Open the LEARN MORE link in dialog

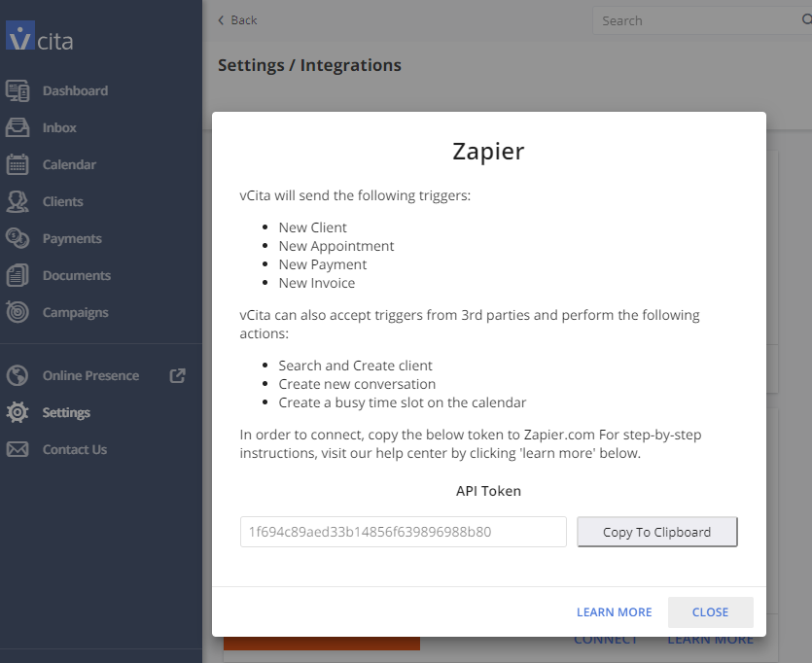[x=614, y=612]
